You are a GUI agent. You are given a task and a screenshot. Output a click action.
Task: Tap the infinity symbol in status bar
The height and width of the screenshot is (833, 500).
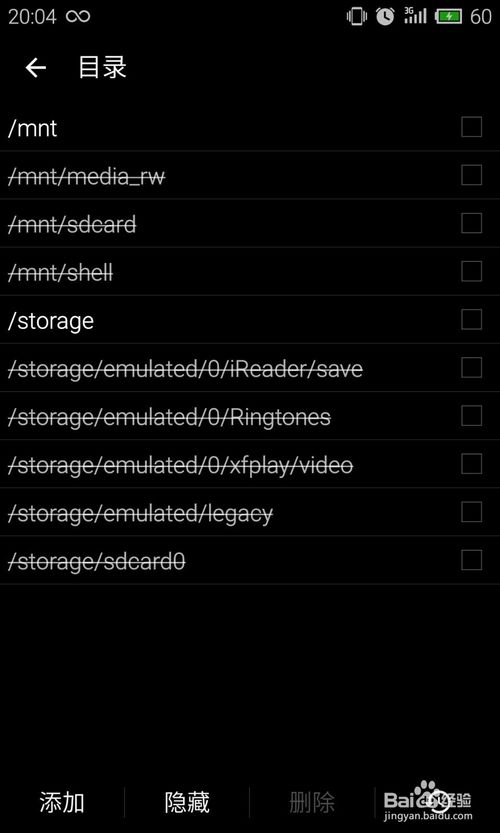click(x=78, y=16)
